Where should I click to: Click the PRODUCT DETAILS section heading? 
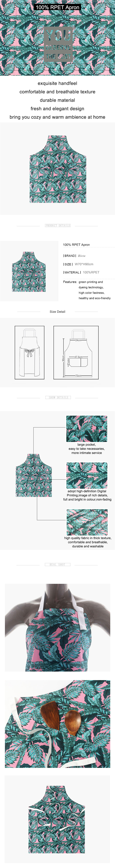click(x=58, y=225)
